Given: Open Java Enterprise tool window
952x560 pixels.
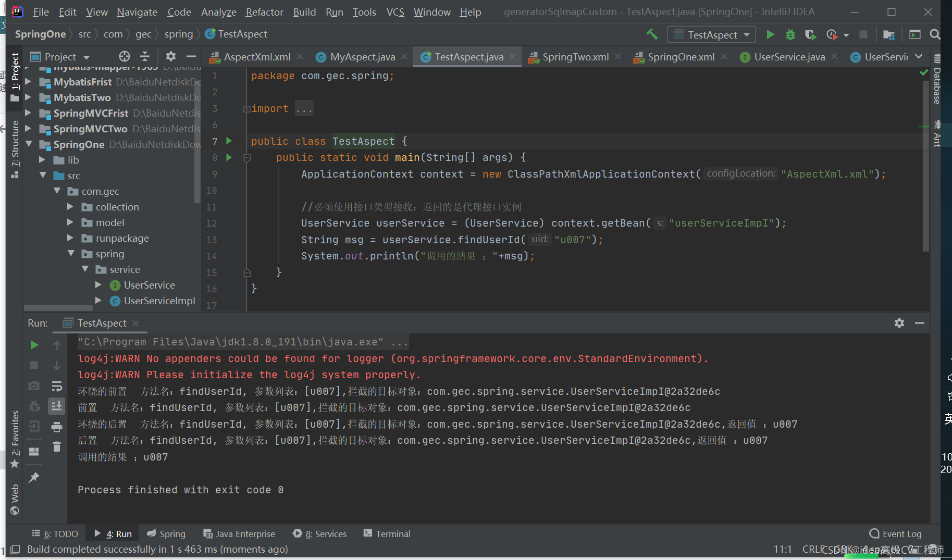Looking at the screenshot, I should [x=239, y=533].
